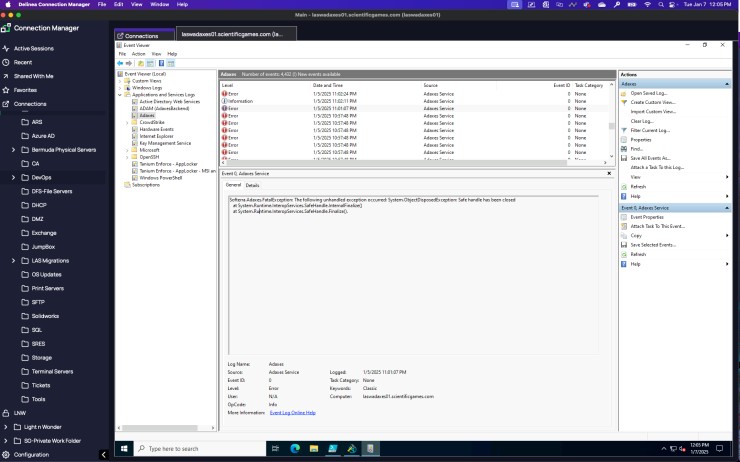Open Favorites in sidebar
This screenshot has height=462, width=740.
tap(25, 90)
